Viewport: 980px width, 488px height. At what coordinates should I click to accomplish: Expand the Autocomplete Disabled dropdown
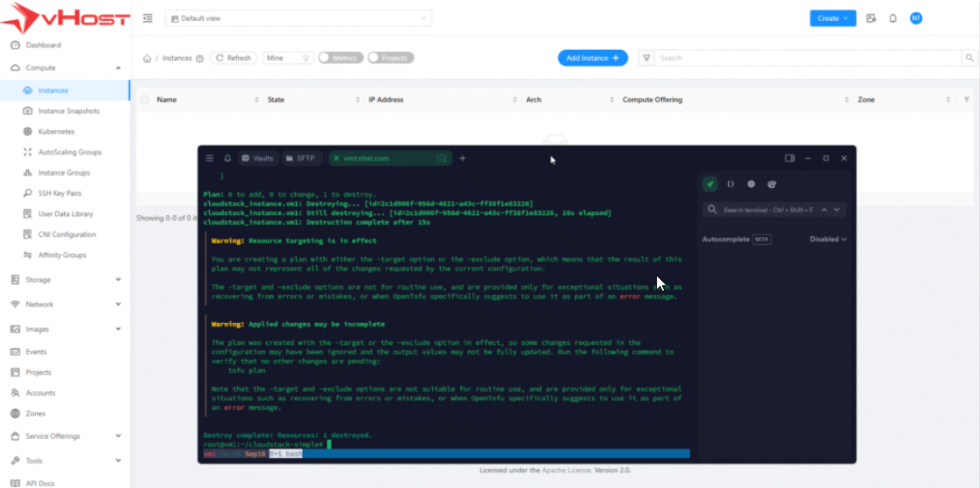tap(827, 239)
